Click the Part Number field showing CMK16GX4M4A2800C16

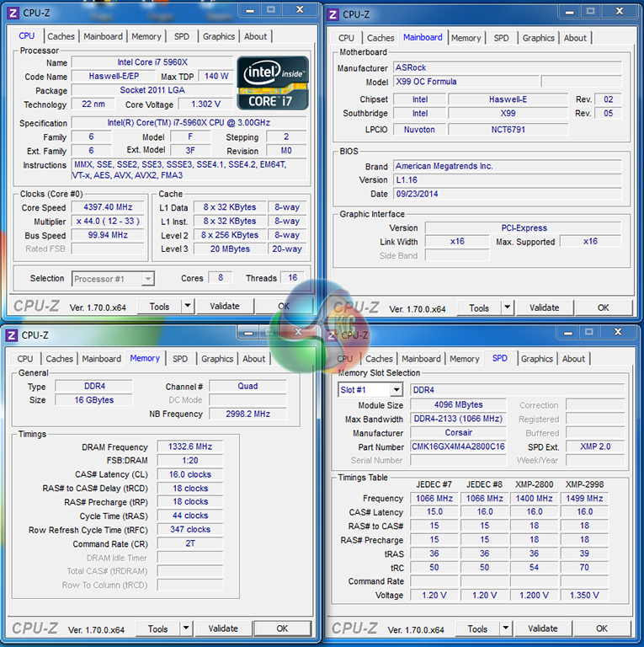(x=458, y=446)
